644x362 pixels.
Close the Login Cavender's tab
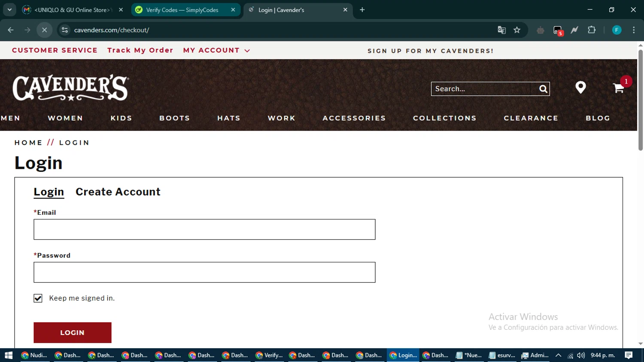click(x=345, y=10)
